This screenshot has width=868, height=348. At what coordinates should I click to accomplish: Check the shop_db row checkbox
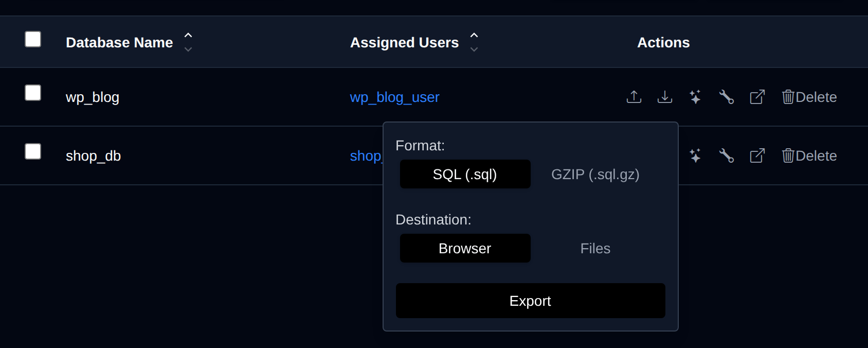[33, 151]
